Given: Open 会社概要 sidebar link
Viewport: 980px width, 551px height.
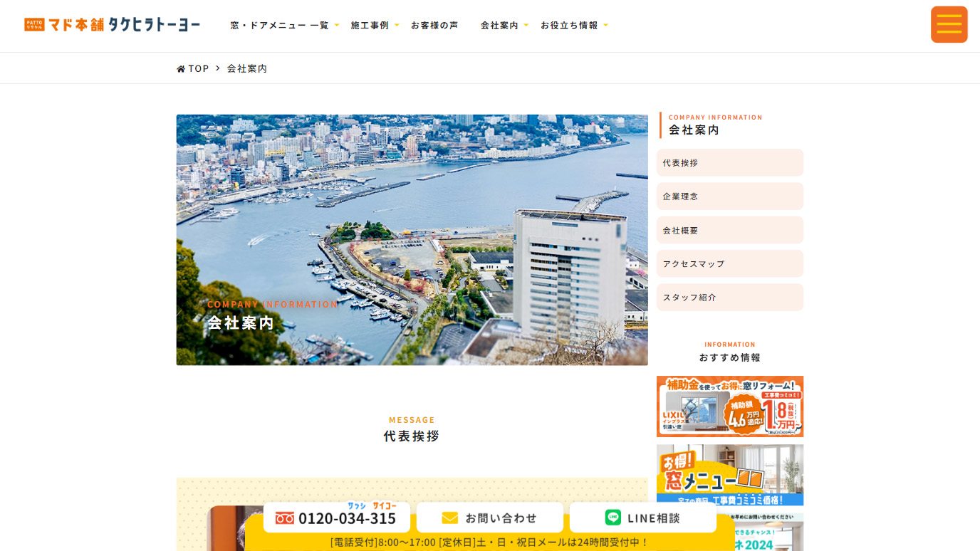Looking at the screenshot, I should click(x=730, y=230).
